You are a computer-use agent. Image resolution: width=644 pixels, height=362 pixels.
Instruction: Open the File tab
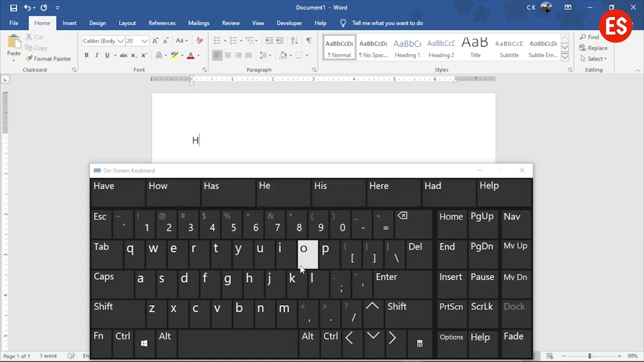point(14,23)
